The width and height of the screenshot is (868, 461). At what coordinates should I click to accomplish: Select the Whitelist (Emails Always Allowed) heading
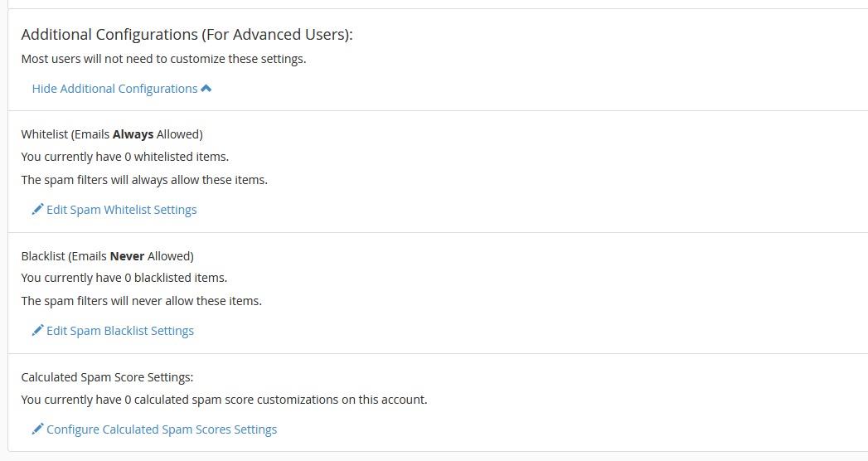(112, 134)
